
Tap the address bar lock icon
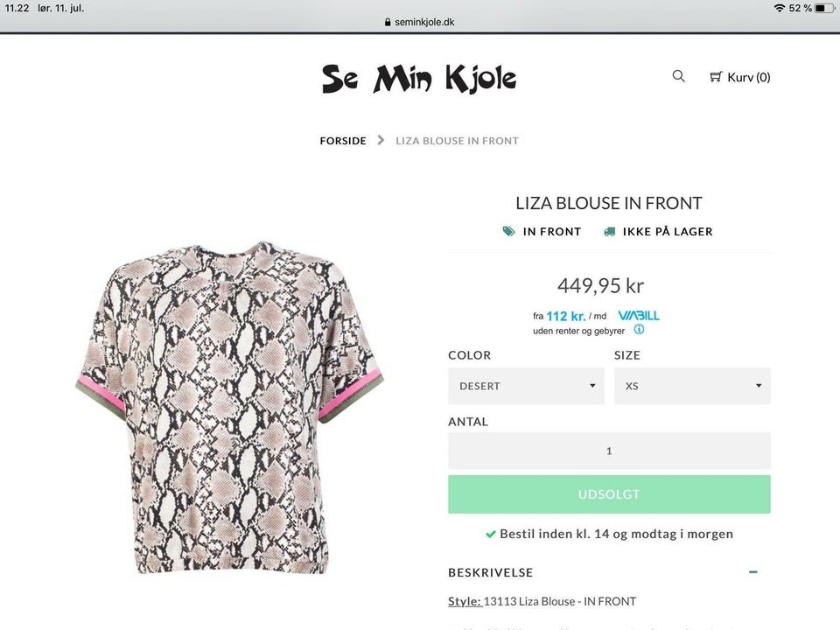coord(388,23)
